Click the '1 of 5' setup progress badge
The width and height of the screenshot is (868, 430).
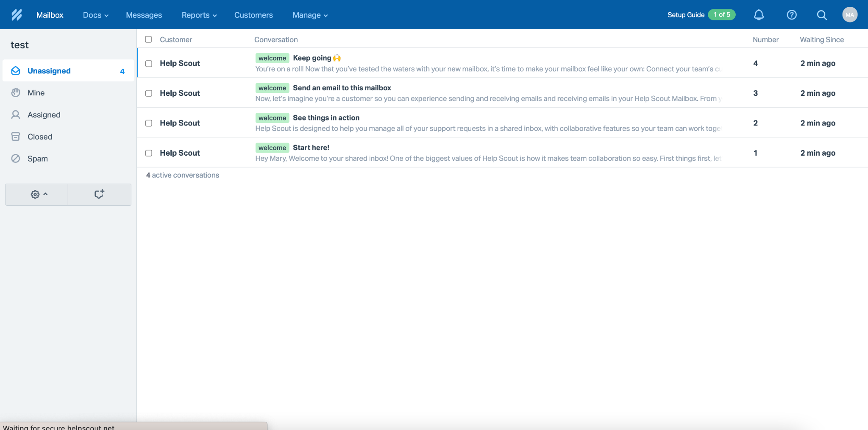point(722,15)
